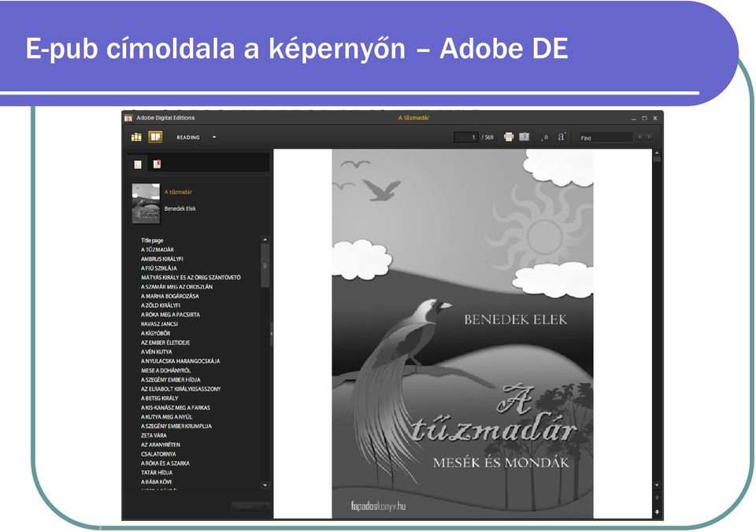This screenshot has width=756, height=532.
Task: Open the Bookmarks panel tab
Action: pos(157,164)
